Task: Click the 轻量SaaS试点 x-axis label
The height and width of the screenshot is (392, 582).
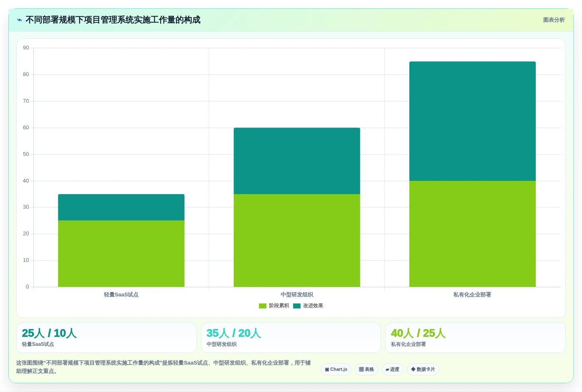Action: [121, 295]
